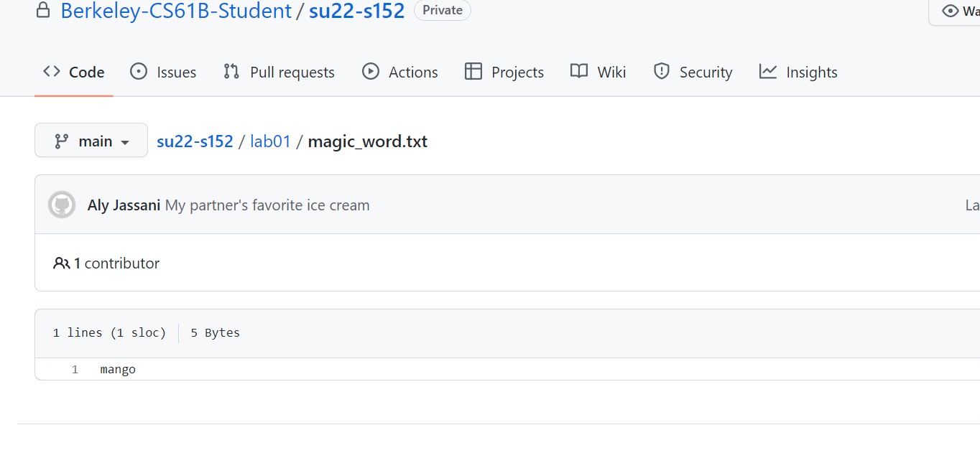Open the Pull requests tab
The image size is (980, 453).
[x=292, y=73]
